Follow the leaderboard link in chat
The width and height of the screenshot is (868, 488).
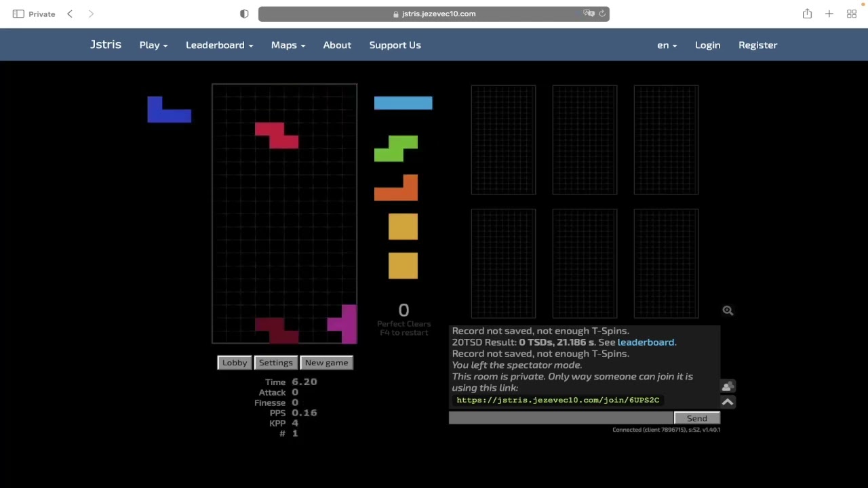coord(646,342)
